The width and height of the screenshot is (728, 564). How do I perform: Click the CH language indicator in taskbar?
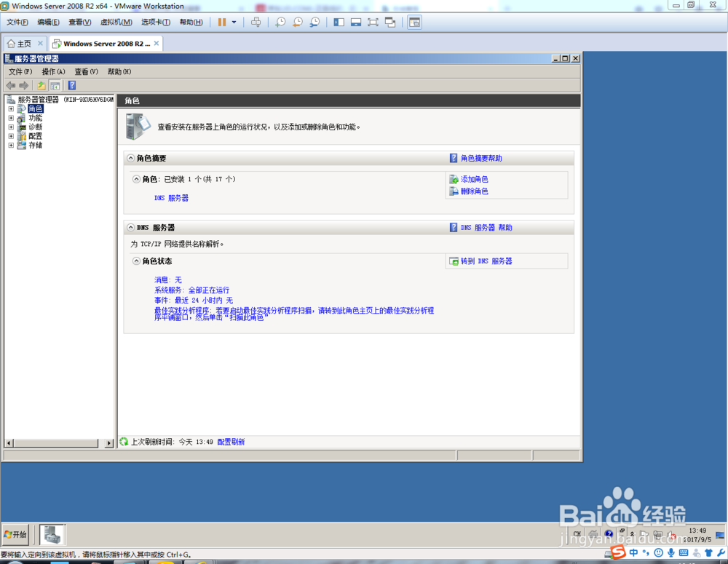pos(577,534)
